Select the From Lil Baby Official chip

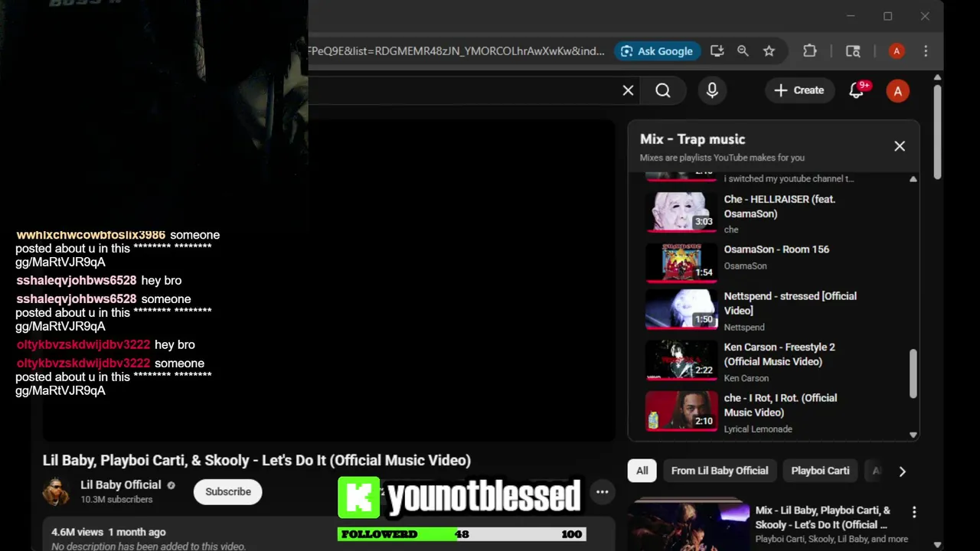720,471
